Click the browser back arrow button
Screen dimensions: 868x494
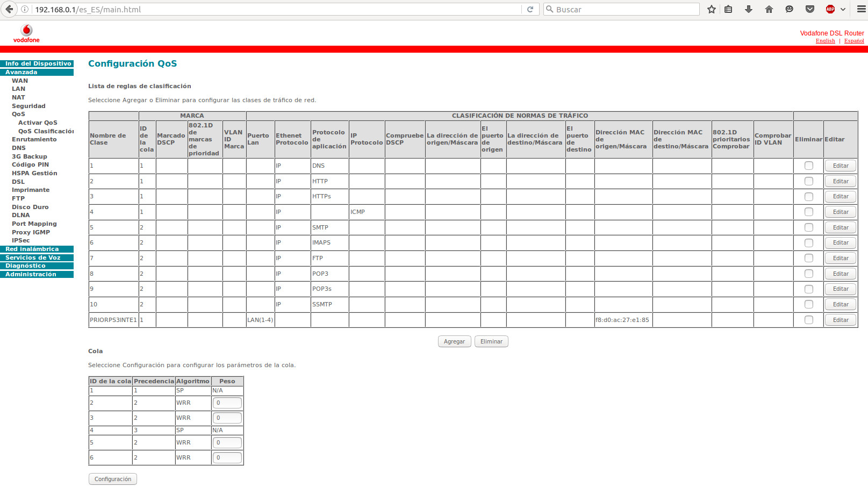(x=9, y=9)
